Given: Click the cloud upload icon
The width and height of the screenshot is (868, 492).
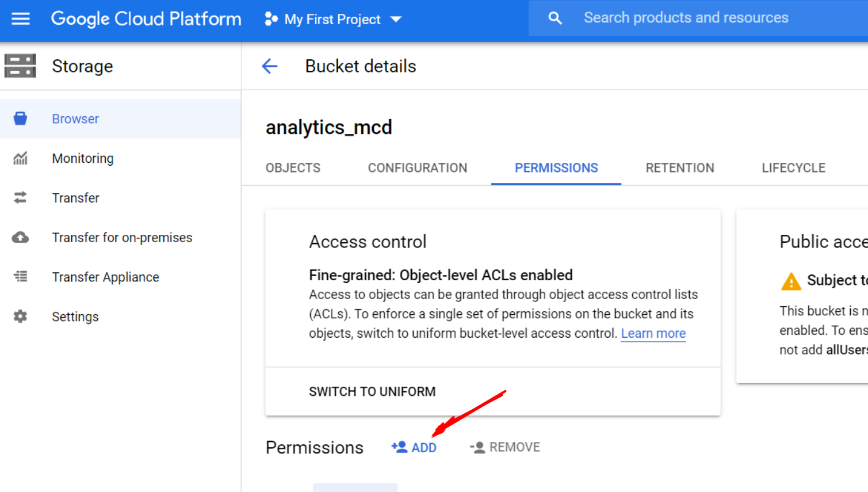Looking at the screenshot, I should (x=20, y=237).
